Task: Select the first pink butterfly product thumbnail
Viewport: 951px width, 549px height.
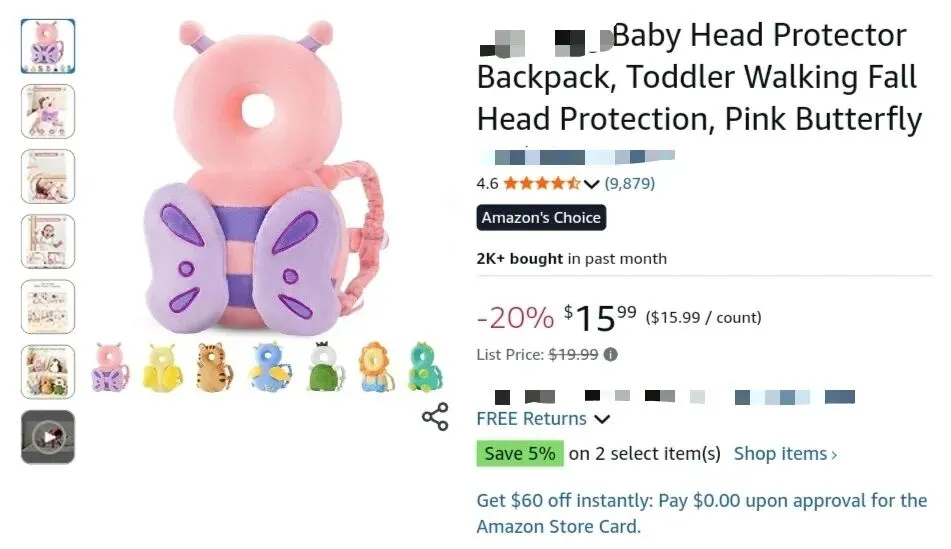Action: point(48,46)
